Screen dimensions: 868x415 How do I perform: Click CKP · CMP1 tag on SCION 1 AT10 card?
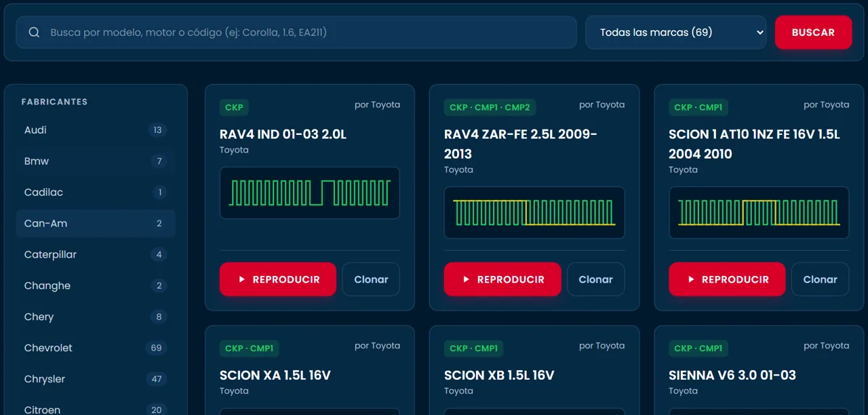698,107
